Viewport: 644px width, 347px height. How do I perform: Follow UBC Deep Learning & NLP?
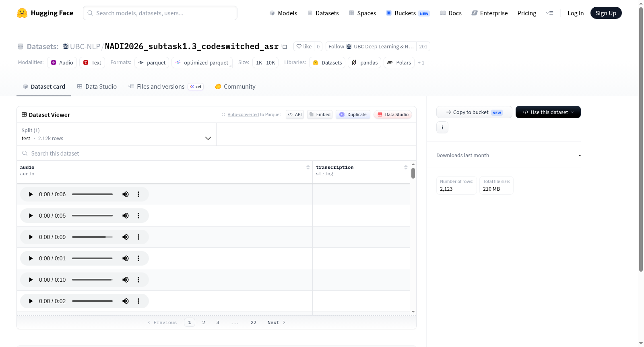tap(371, 46)
